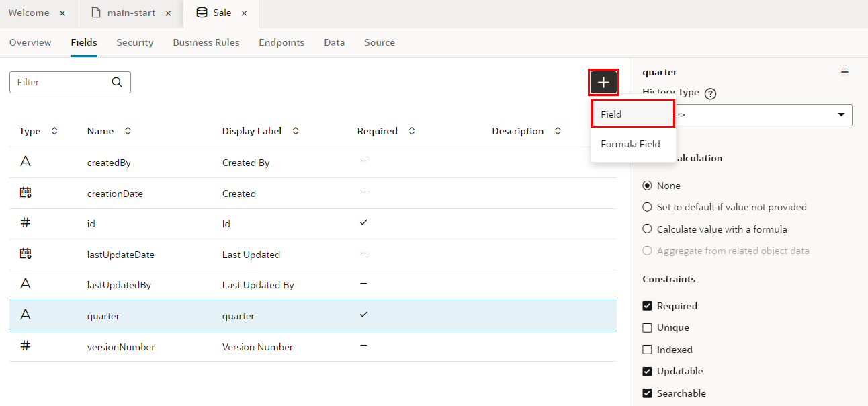Select Calculate value with a formula

click(x=647, y=229)
